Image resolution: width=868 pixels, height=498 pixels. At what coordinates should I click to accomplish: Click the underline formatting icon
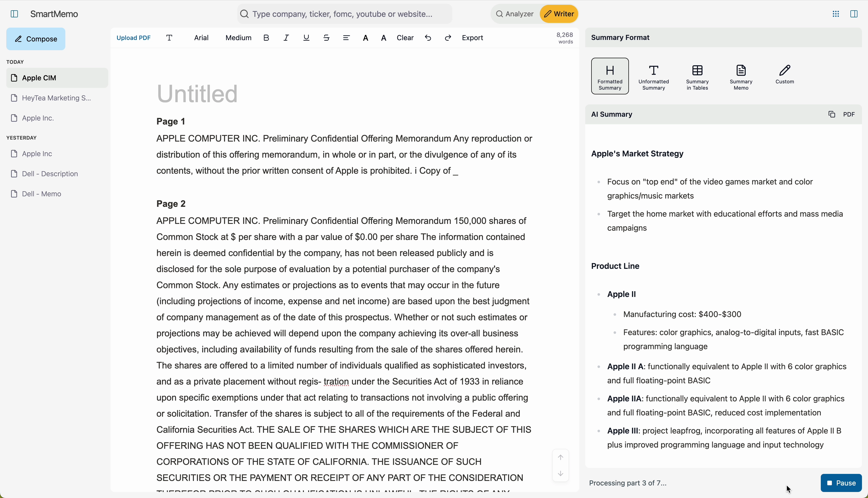[306, 38]
